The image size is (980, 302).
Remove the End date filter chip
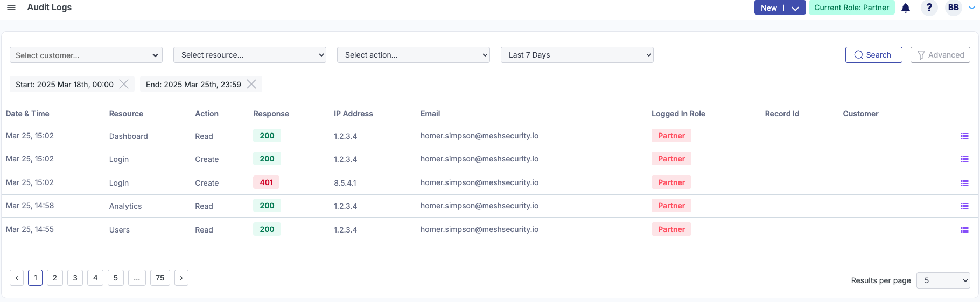[251, 84]
